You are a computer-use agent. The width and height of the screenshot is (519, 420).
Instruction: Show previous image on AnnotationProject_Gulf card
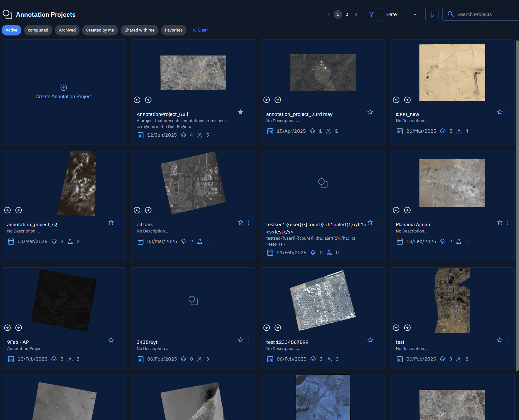pyautogui.click(x=137, y=100)
